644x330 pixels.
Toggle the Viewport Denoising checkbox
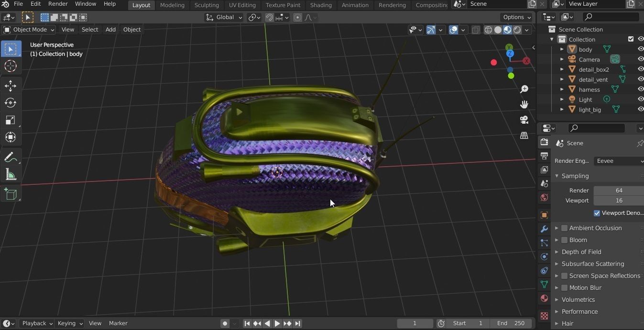tap(597, 213)
